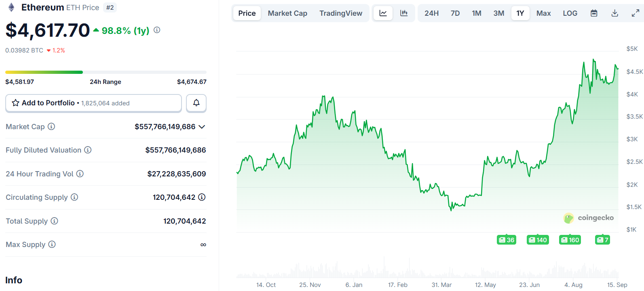Click the $4,617.70 price text
644x291 pixels.
48,30
